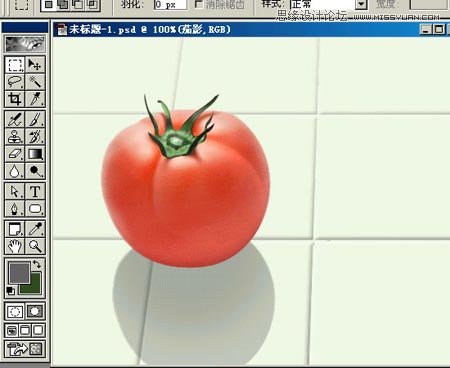
Task: Select the Lasso tool
Action: tap(15, 82)
